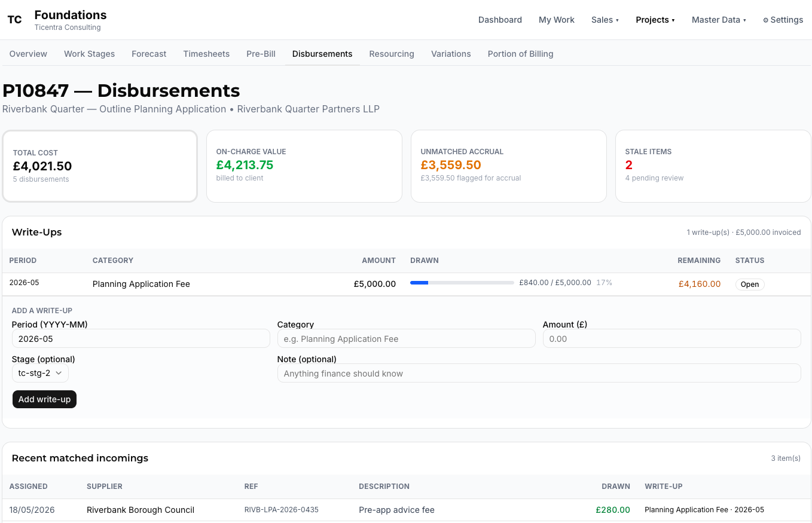This screenshot has height=523, width=812.
Task: Click the drawn progress bar for Planning Application Fee
Action: pos(462,283)
